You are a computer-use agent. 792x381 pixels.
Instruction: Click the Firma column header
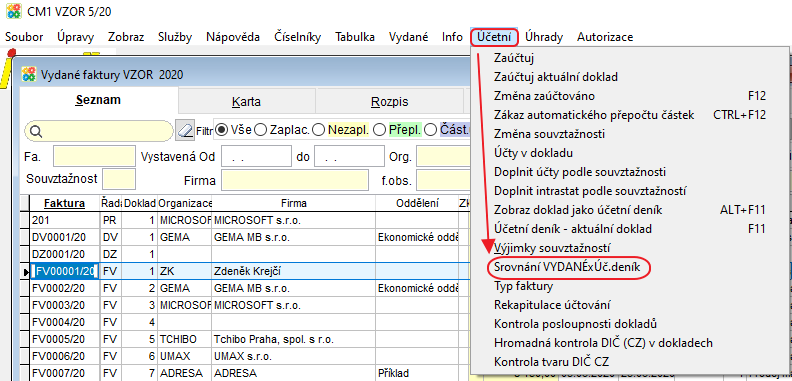click(x=293, y=203)
